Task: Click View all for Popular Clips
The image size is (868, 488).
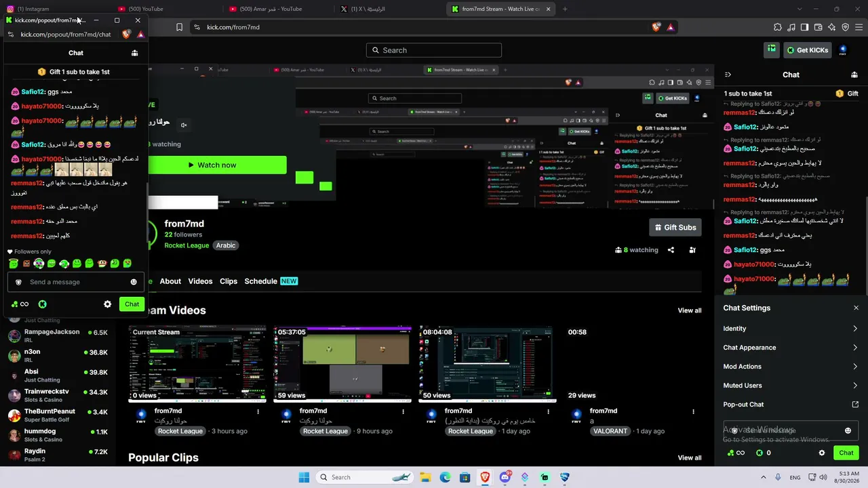Action: click(690, 457)
